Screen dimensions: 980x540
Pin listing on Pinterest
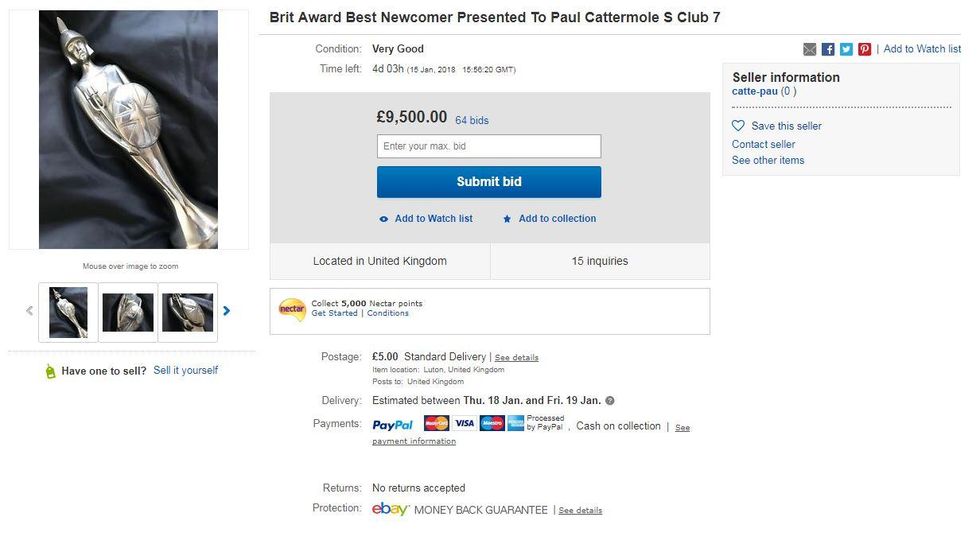click(x=864, y=49)
